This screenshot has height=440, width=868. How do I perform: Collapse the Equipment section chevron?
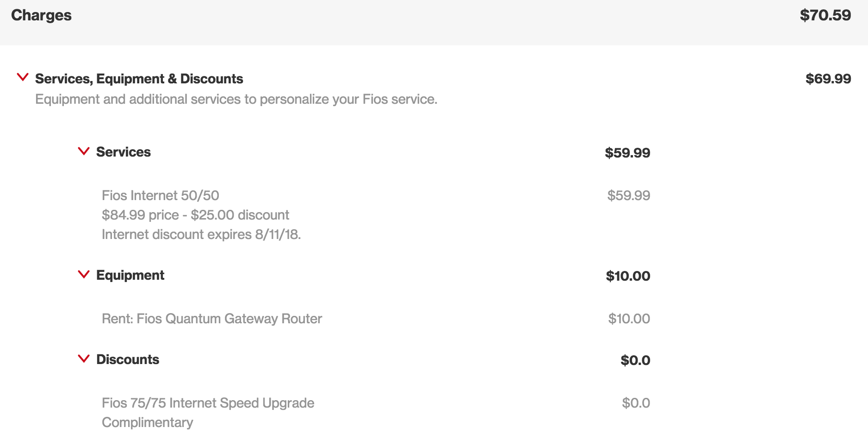[x=84, y=275]
